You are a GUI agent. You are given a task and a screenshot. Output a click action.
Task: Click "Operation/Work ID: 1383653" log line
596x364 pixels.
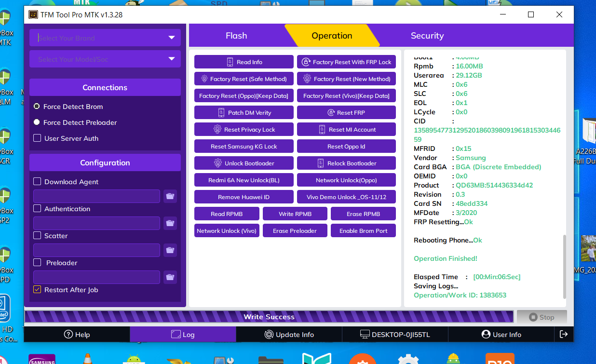460,295
